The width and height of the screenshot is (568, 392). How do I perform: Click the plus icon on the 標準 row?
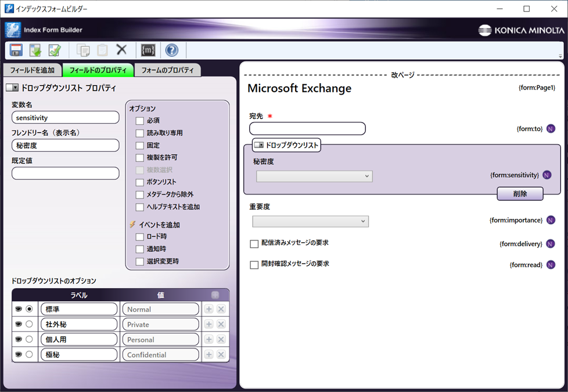point(208,309)
